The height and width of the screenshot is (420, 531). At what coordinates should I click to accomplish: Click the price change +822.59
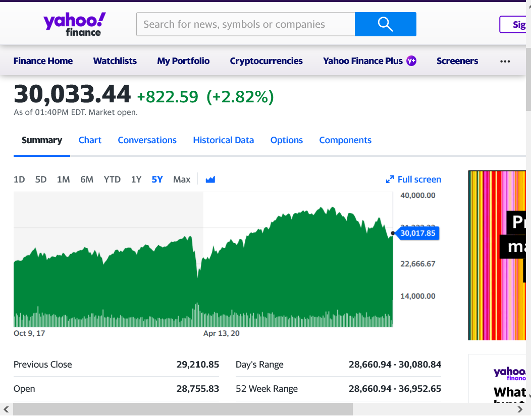pos(168,97)
